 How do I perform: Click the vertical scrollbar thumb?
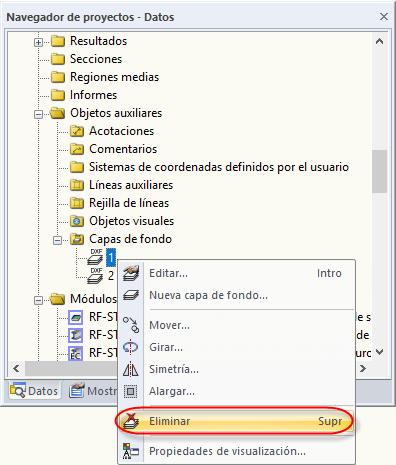tap(379, 171)
